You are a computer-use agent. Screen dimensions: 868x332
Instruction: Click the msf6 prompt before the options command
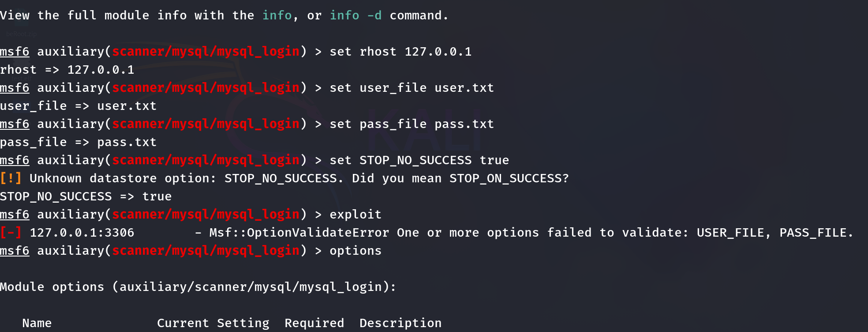pos(15,251)
